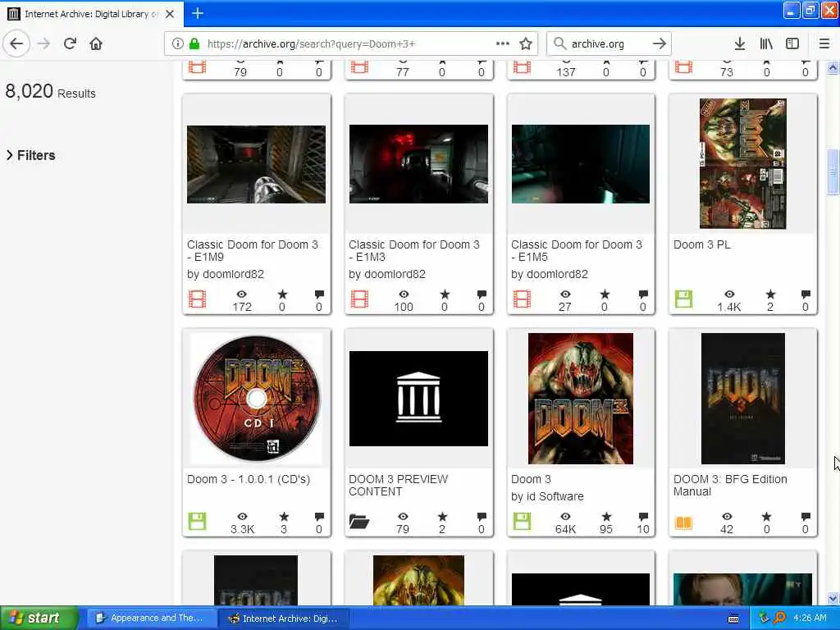
Task: Expand the Filters section
Action: coord(31,155)
